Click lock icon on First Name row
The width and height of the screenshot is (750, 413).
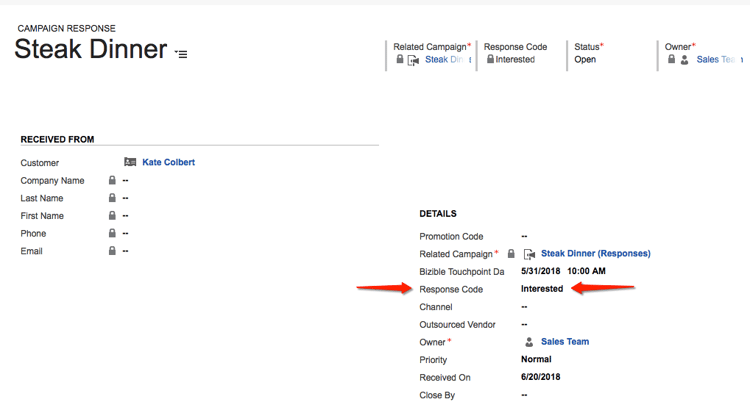(x=112, y=216)
